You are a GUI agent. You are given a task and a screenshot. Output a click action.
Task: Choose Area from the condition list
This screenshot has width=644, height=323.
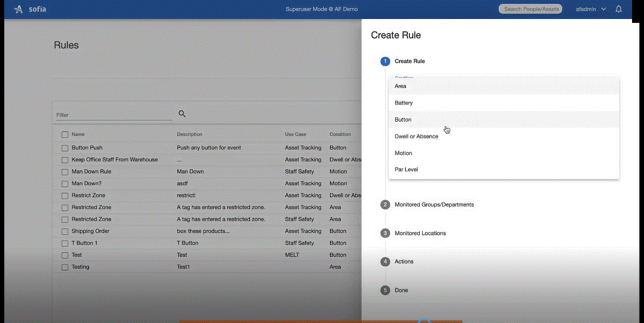point(504,86)
